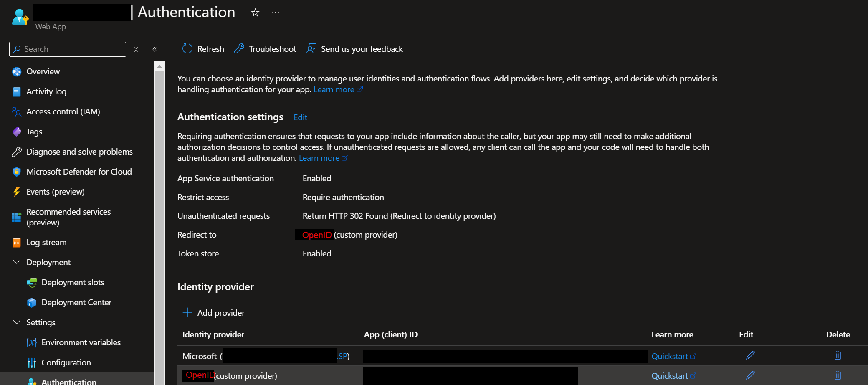868x385 pixels.
Task: Favorite the page with the star icon
Action: 255,13
